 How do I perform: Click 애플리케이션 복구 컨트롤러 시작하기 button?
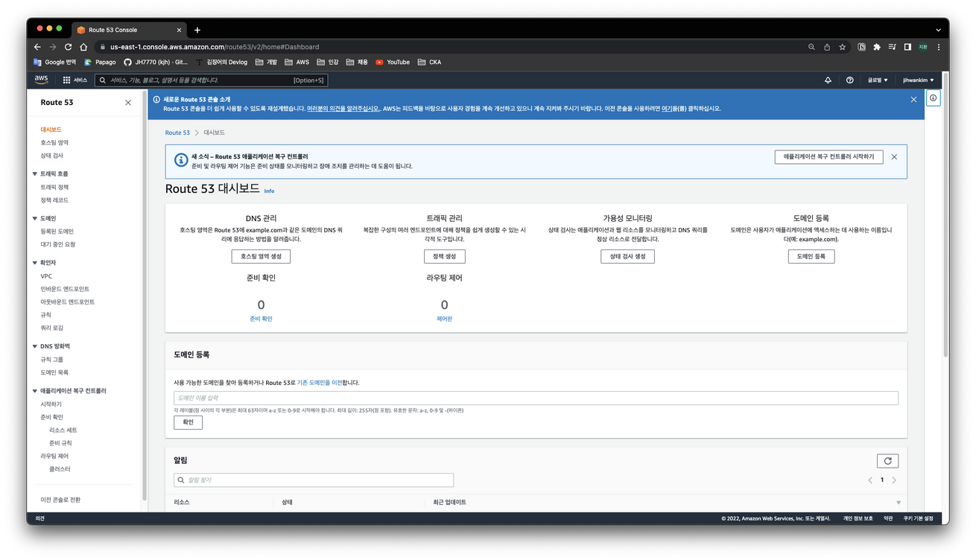pos(828,157)
